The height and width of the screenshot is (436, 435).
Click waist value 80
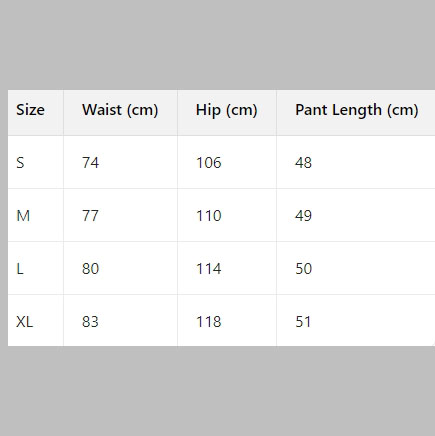(x=90, y=269)
